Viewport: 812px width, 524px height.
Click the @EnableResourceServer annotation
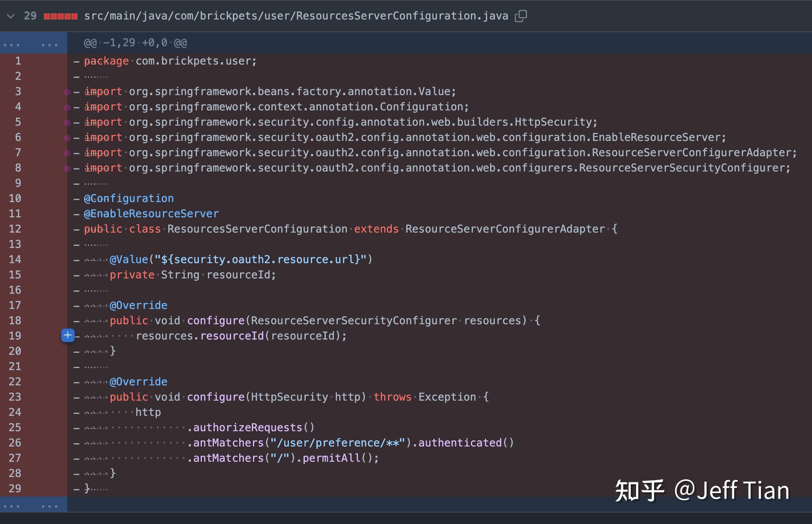pos(151,214)
